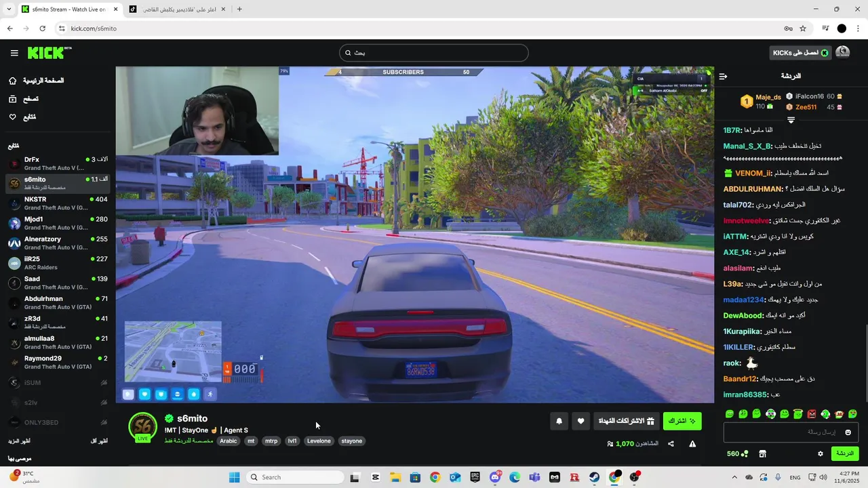This screenshot has width=868, height=488.
Task: Insert the red angry emote
Action: pos(812,413)
